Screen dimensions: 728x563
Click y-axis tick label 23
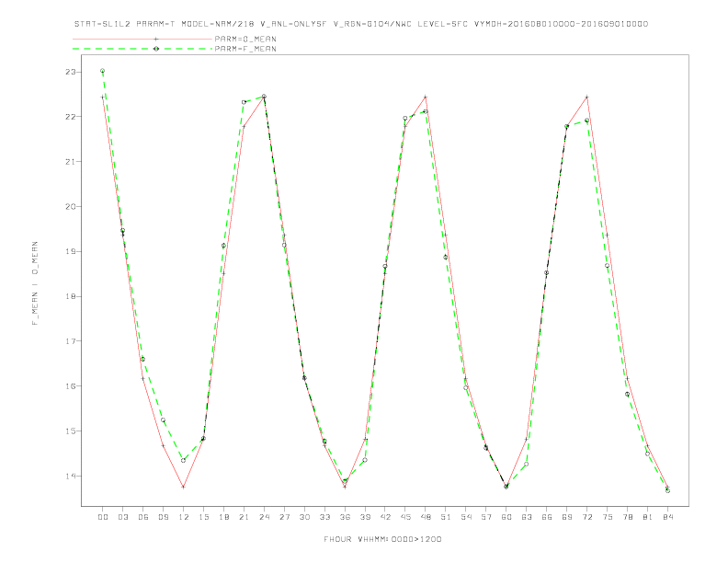point(71,72)
